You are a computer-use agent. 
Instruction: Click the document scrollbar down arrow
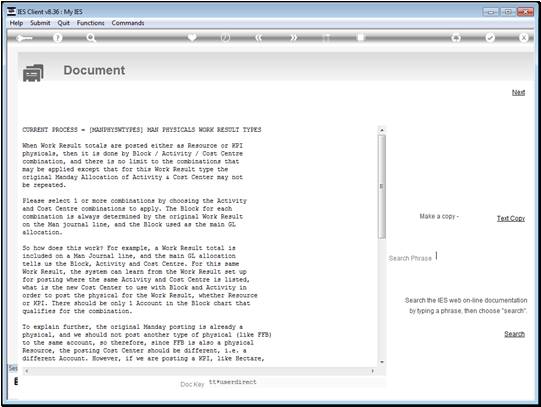(382, 362)
